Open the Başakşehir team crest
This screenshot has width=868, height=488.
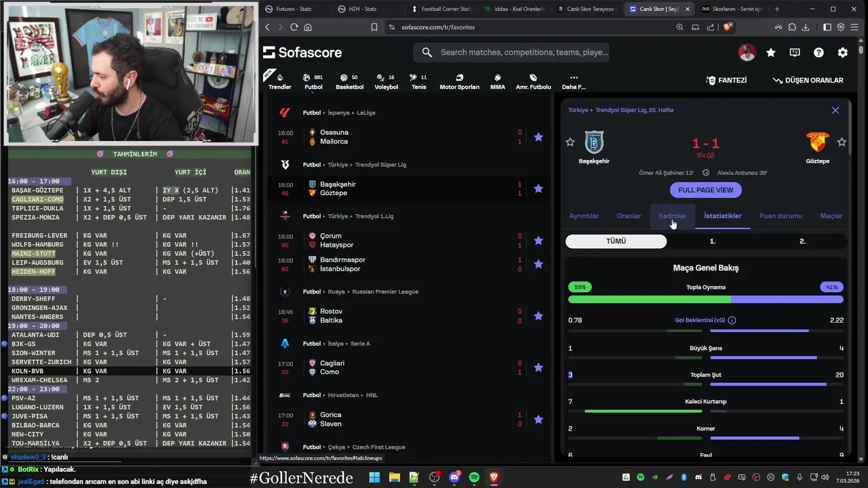click(x=594, y=142)
